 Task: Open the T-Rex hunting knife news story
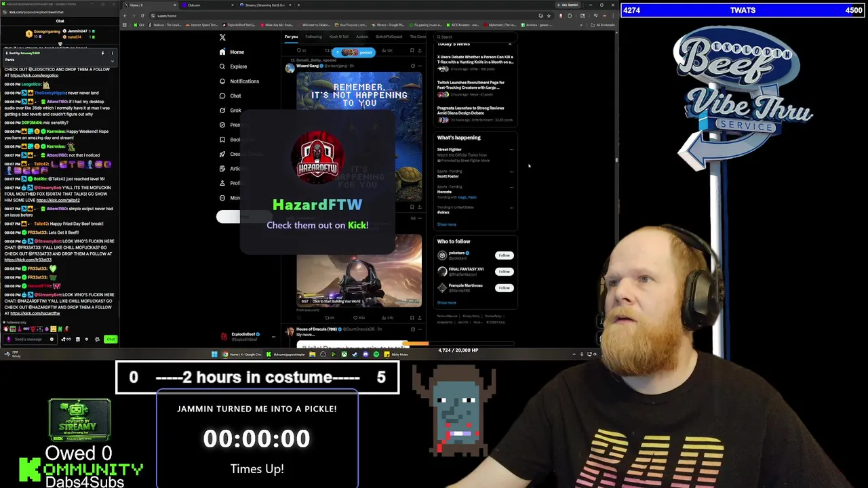(x=475, y=64)
